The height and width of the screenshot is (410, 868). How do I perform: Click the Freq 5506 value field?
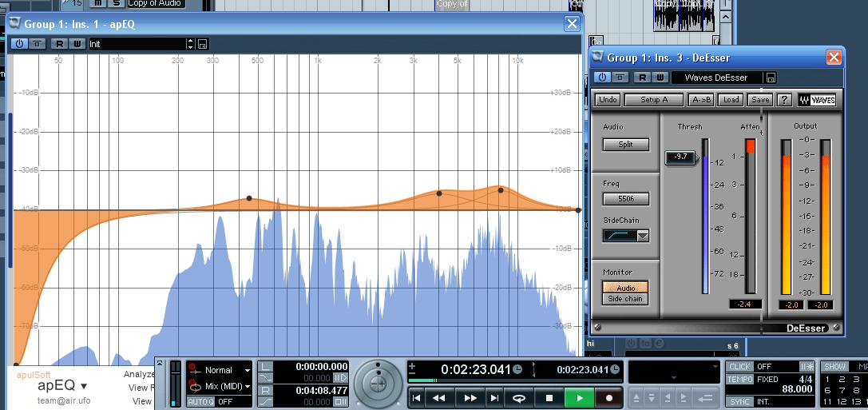pyautogui.click(x=625, y=199)
